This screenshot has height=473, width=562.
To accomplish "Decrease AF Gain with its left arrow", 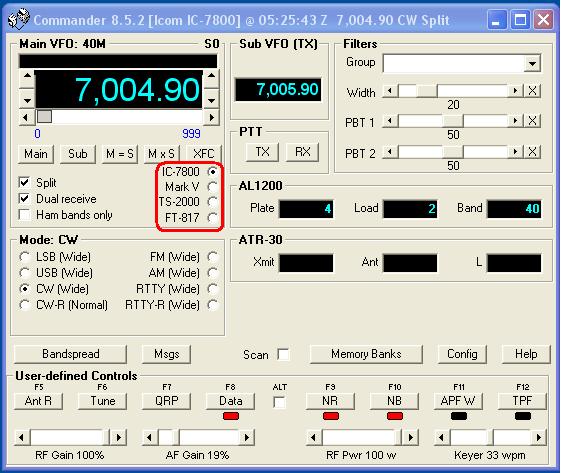I will click(x=150, y=438).
